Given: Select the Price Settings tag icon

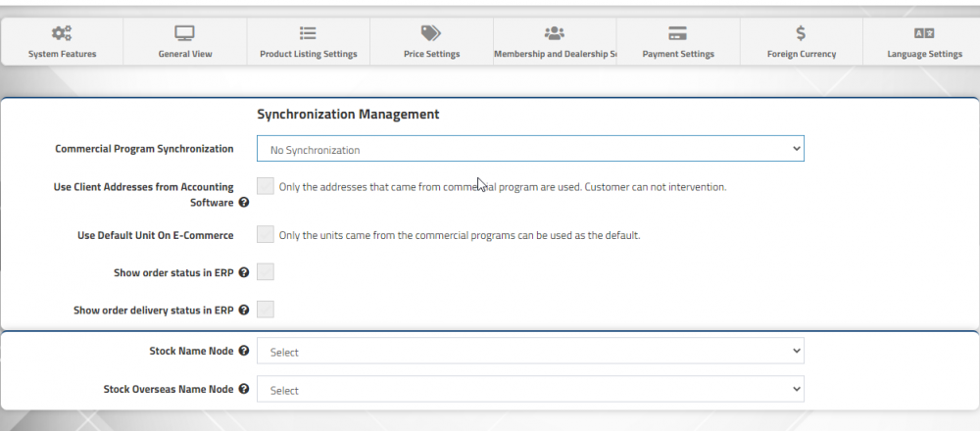Looking at the screenshot, I should coord(431,33).
